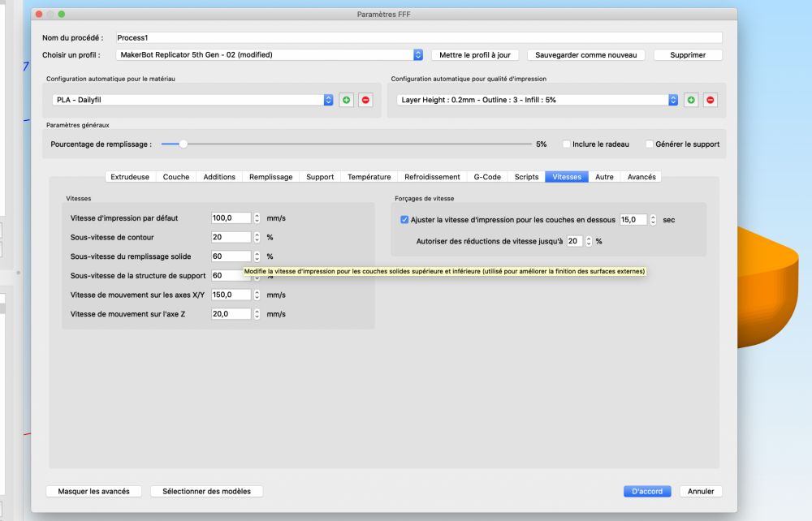Open the 'Choisir un profil' dropdown

pos(270,55)
